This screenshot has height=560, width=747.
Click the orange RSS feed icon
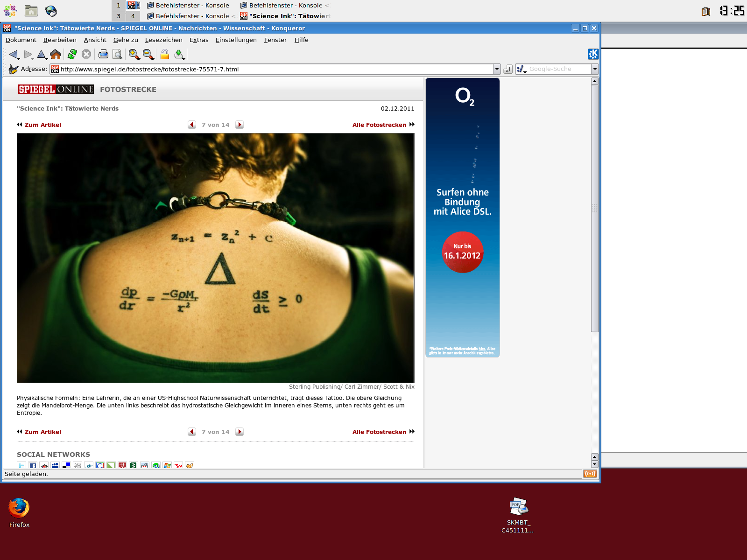(590, 474)
